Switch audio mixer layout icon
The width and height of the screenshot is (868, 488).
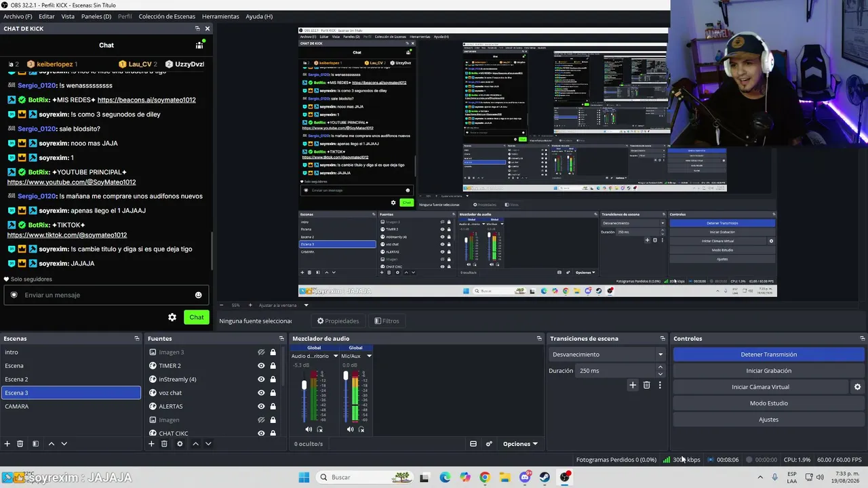pyautogui.click(x=473, y=444)
